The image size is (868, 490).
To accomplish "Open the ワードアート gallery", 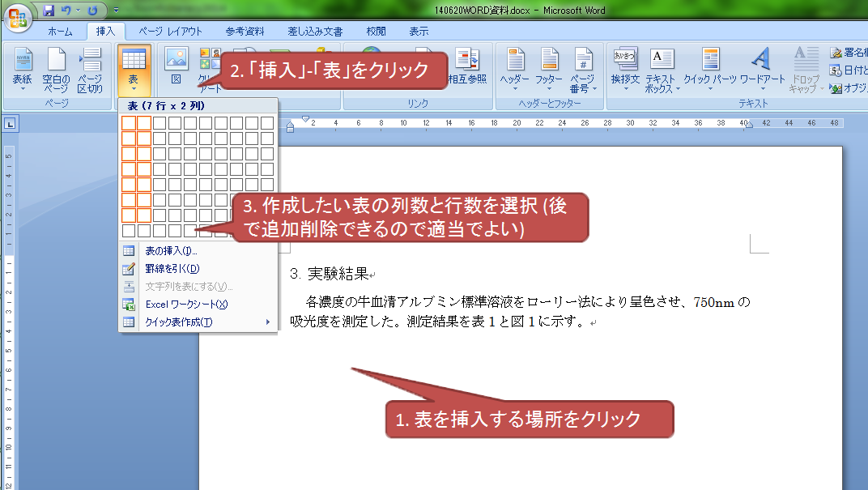I will [762, 69].
